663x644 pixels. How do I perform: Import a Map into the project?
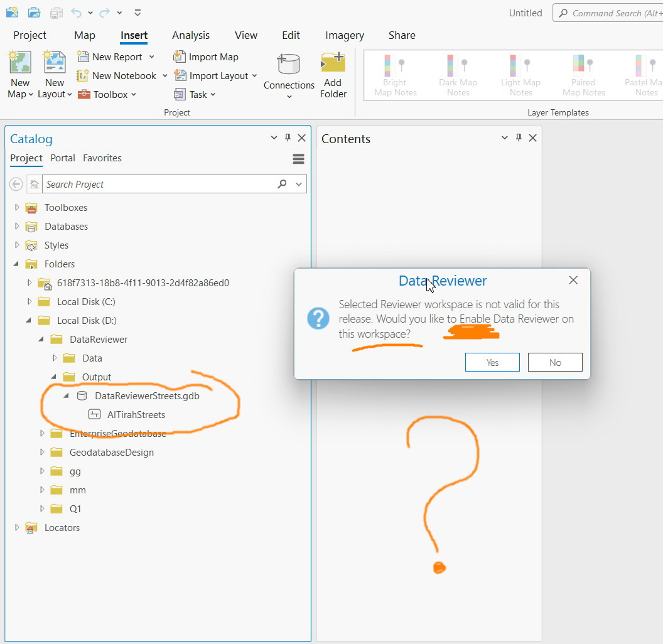coord(212,56)
